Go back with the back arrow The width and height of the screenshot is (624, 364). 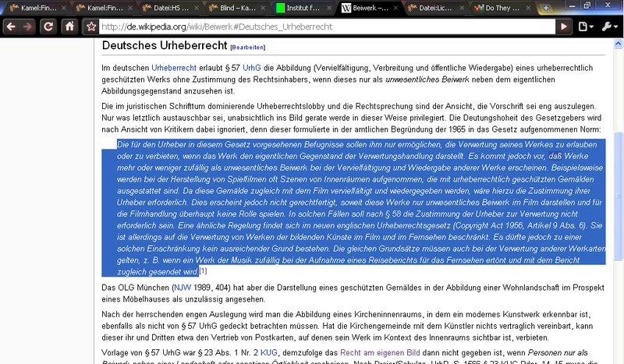pos(11,27)
